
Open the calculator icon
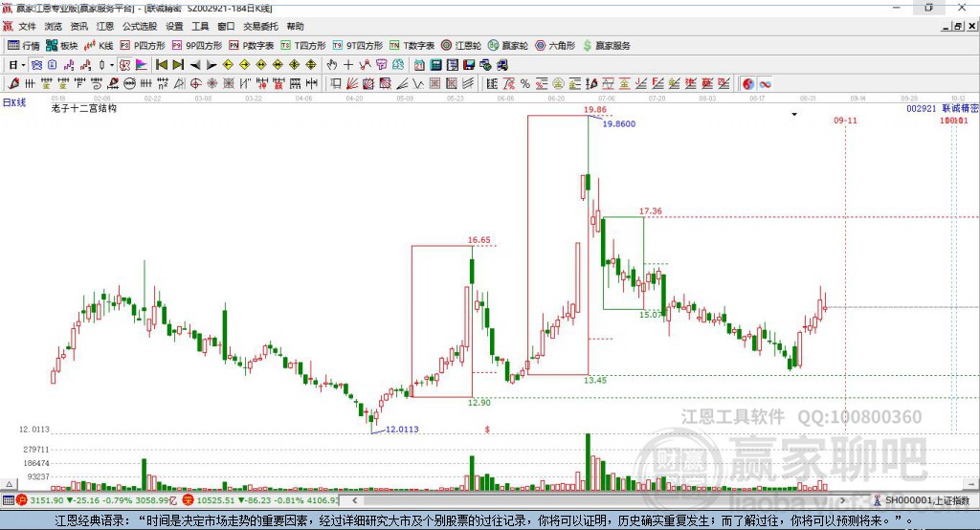(435, 65)
